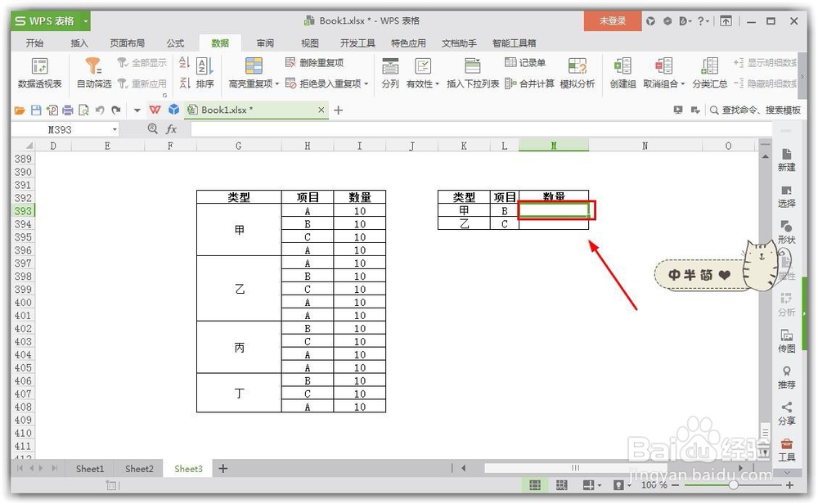Image resolution: width=818 pixels, height=504 pixels.
Task: Click Subtotal (分类汇总)
Action: tap(709, 73)
